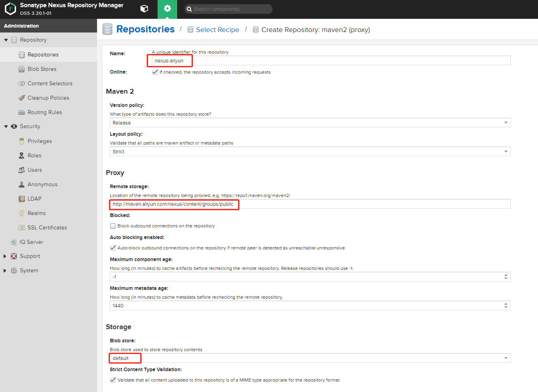The width and height of the screenshot is (538, 392).
Task: Click the search magnifier icon
Action: click(x=189, y=9)
